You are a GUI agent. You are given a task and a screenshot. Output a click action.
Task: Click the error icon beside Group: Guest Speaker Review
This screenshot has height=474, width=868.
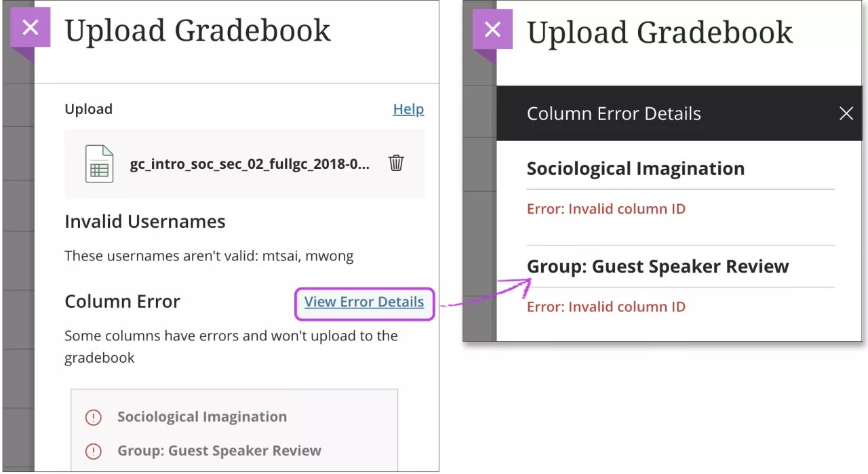click(94, 450)
